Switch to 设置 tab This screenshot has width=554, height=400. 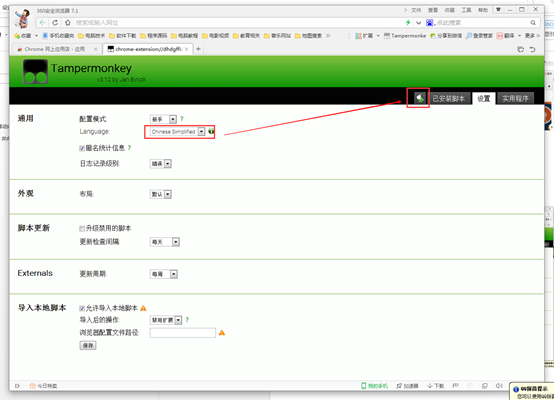(x=484, y=99)
